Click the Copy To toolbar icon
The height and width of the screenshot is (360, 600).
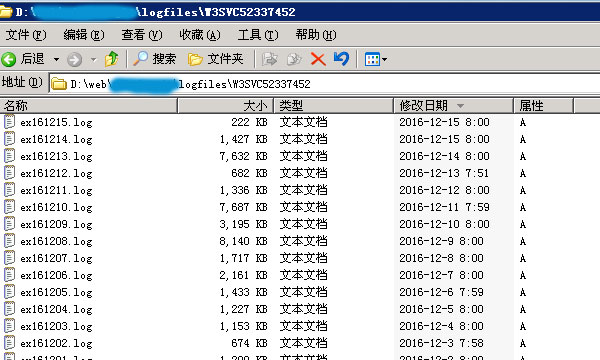294,59
